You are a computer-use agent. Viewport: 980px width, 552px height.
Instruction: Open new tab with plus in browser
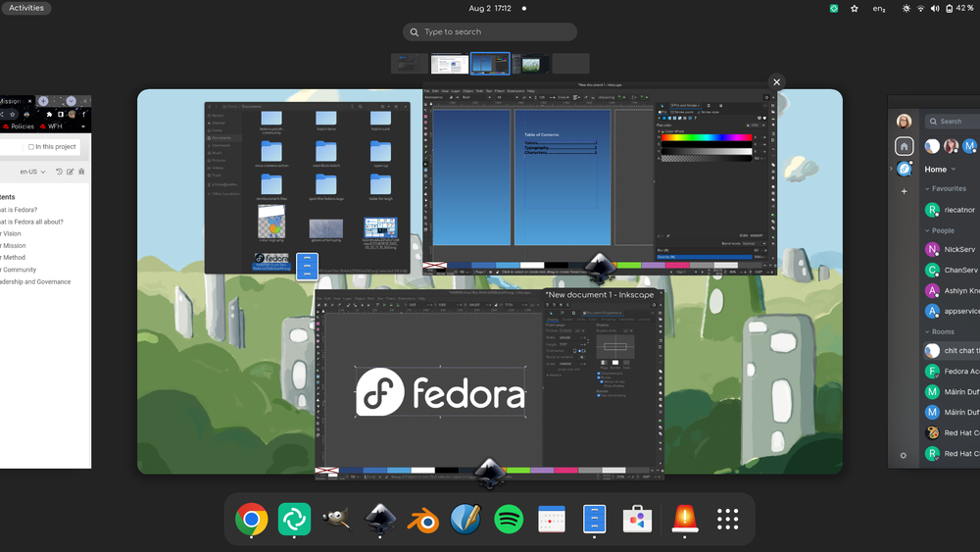point(43,101)
